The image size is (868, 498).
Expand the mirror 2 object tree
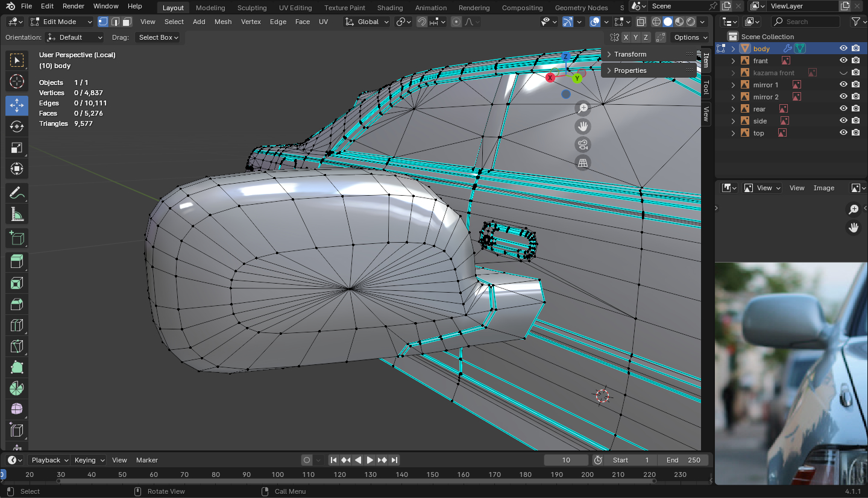[x=734, y=97]
